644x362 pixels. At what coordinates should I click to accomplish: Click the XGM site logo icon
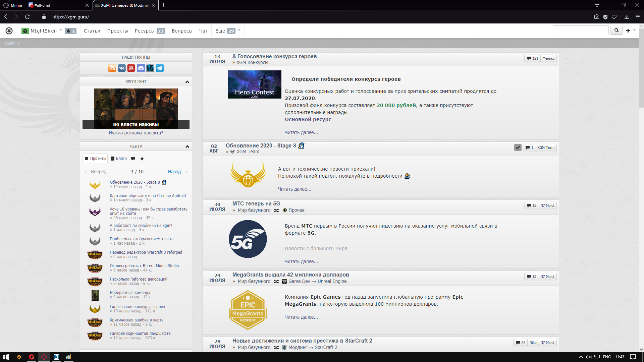coord(9,31)
